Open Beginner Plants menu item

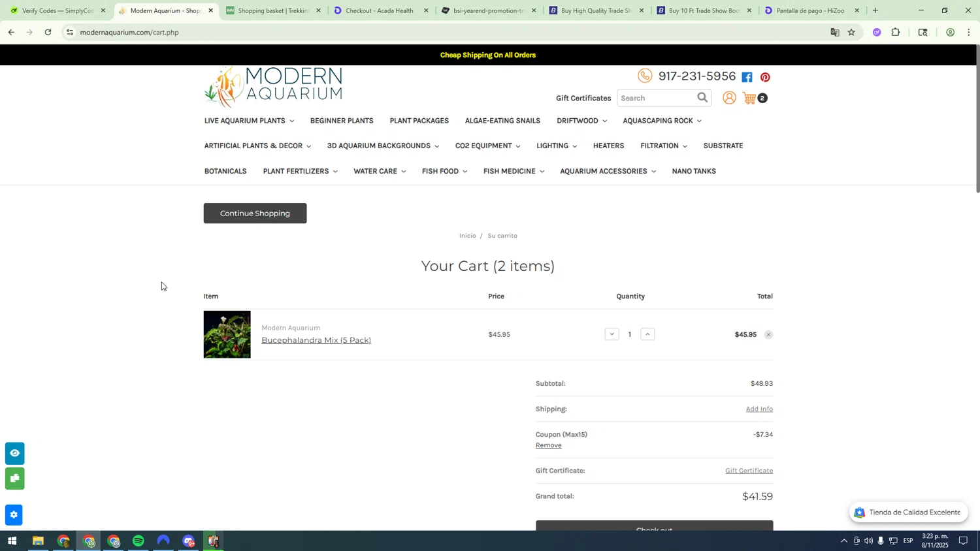(x=342, y=121)
